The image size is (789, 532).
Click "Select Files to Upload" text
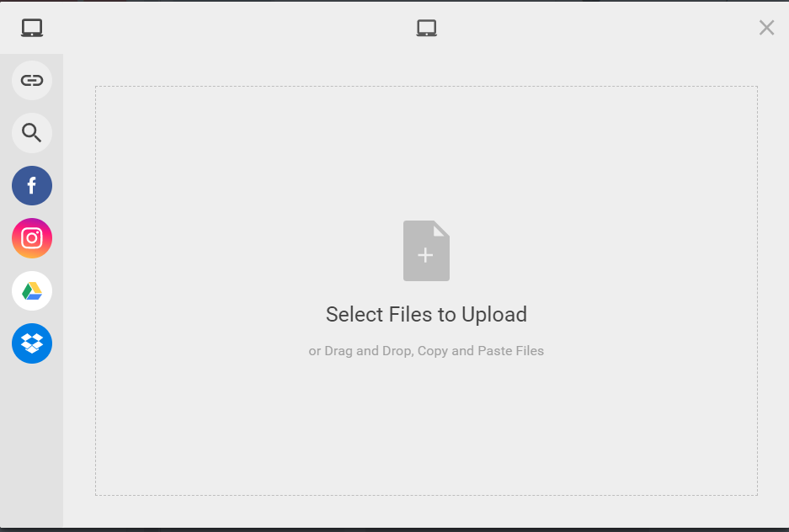click(426, 315)
